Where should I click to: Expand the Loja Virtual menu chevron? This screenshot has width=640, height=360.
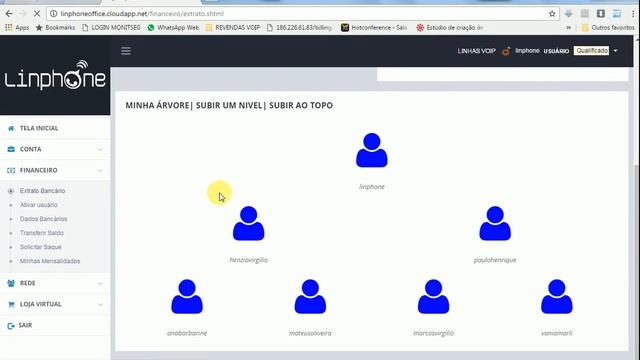click(100, 305)
